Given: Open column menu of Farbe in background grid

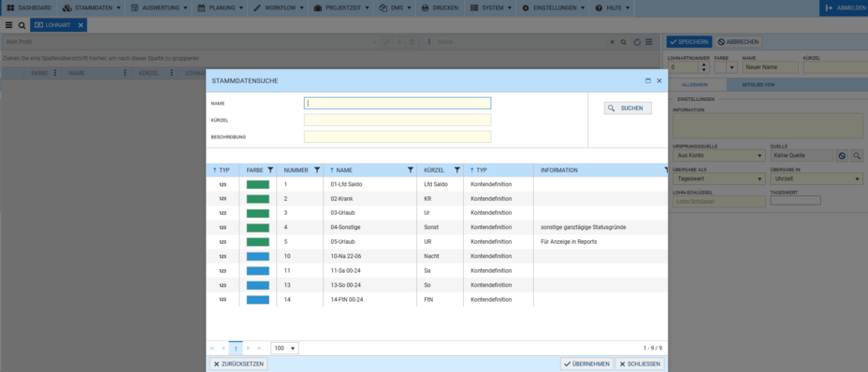Looking at the screenshot, I should (x=55, y=73).
